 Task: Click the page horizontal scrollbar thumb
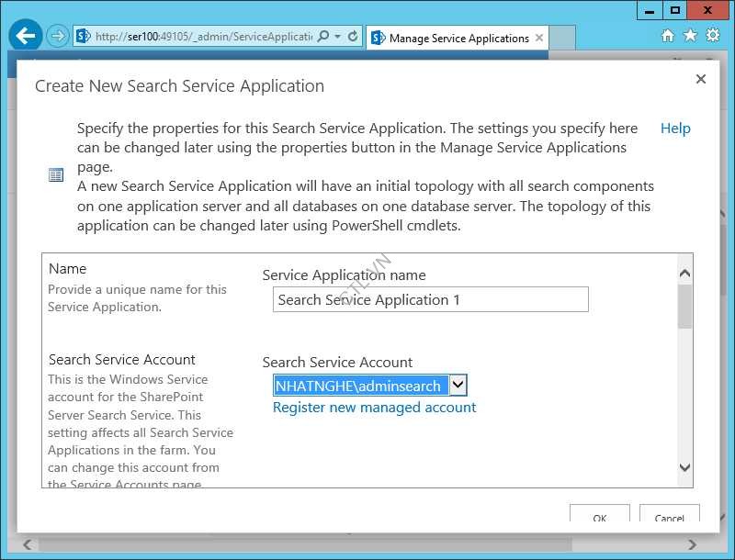pos(306,544)
